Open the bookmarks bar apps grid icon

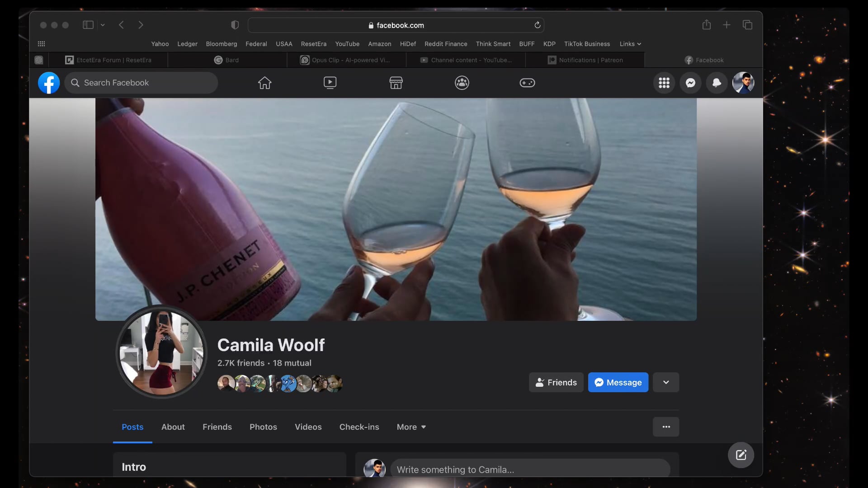tap(41, 44)
